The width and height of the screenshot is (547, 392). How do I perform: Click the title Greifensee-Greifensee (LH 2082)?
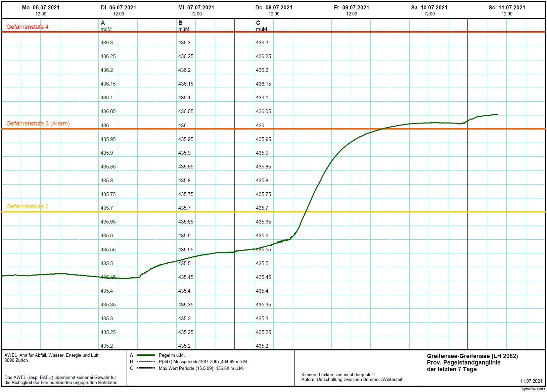472,356
